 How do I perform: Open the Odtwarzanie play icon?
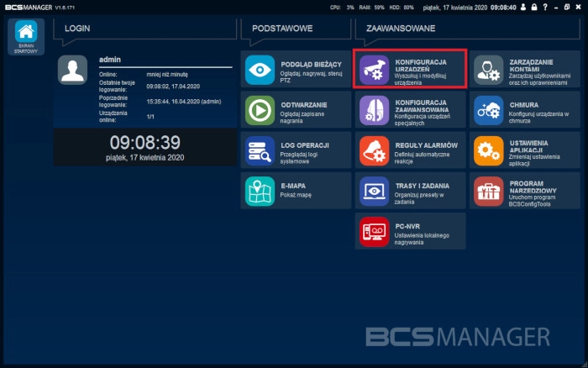click(260, 110)
